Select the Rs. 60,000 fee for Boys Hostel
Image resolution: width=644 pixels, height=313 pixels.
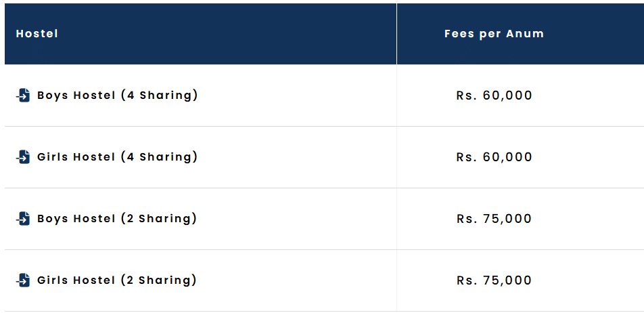pyautogui.click(x=495, y=96)
